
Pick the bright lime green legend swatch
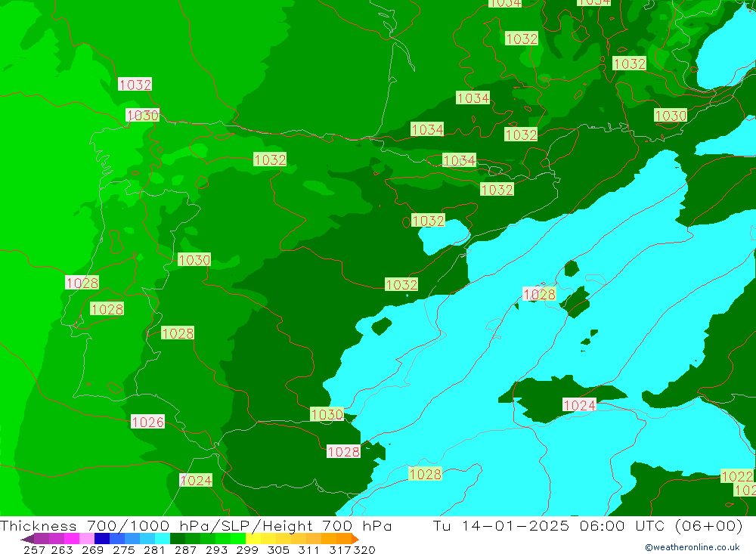238,539
